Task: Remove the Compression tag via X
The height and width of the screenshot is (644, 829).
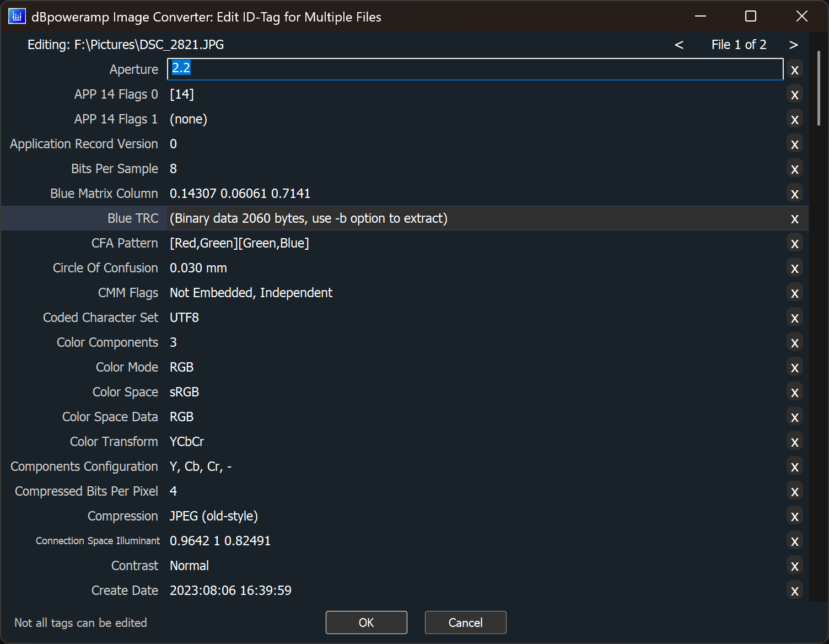Action: pyautogui.click(x=794, y=517)
